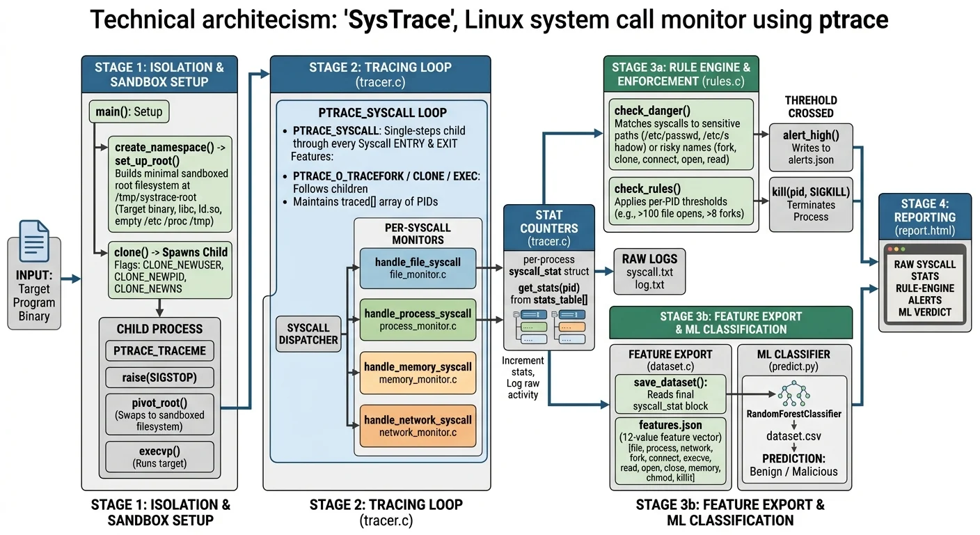Screen dimensions: 980x535
Task: Click the ML CLASSIFIER (predict.py) heading
Action: 793,359
